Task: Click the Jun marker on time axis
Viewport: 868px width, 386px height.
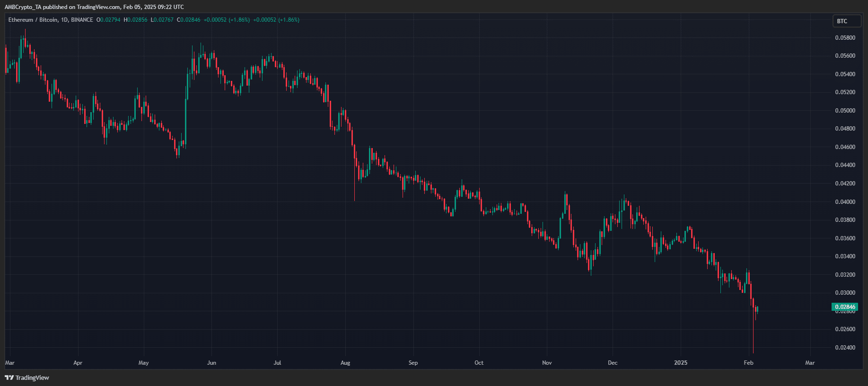Action: (x=211, y=363)
